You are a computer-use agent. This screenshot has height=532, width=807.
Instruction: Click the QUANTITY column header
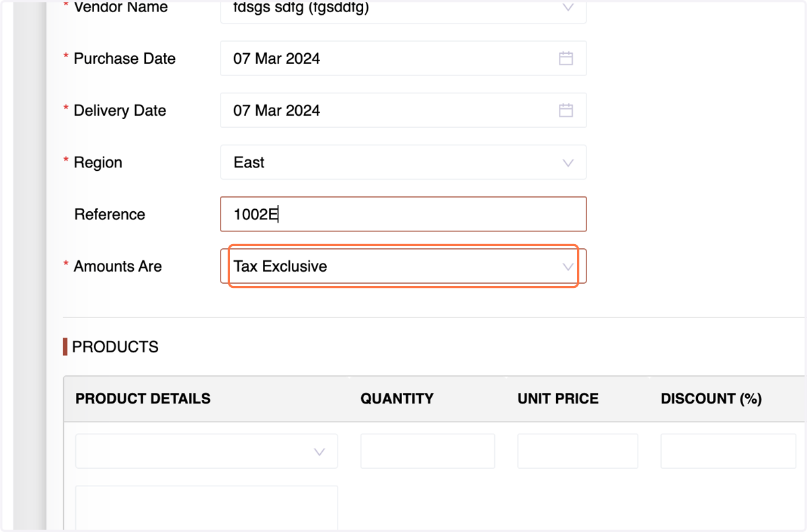(x=397, y=399)
